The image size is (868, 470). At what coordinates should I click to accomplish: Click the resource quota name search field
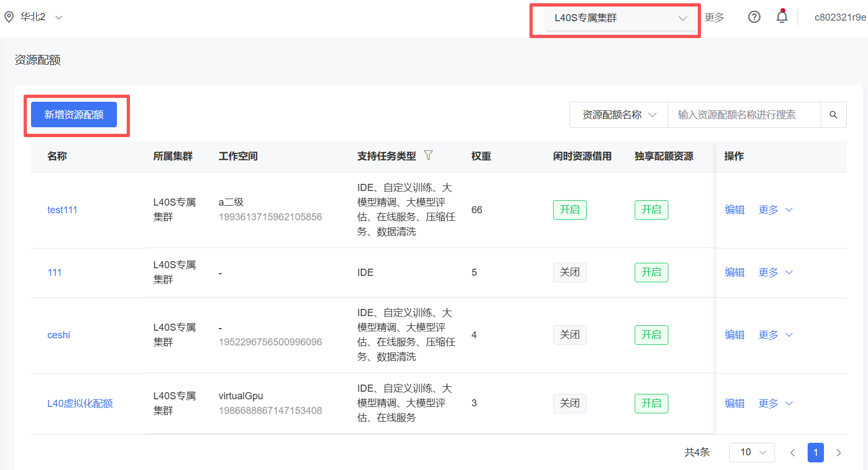(743, 115)
